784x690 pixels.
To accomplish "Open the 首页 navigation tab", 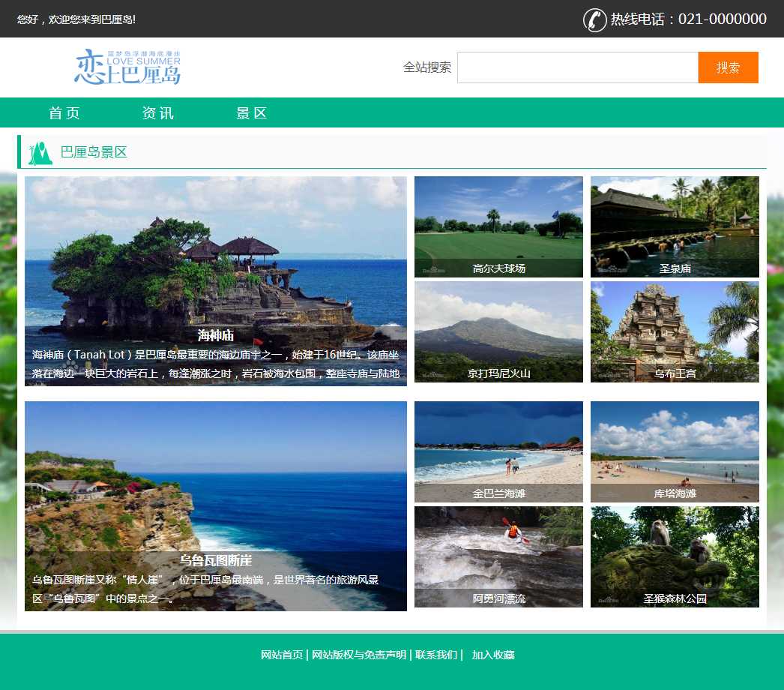I will [x=64, y=113].
